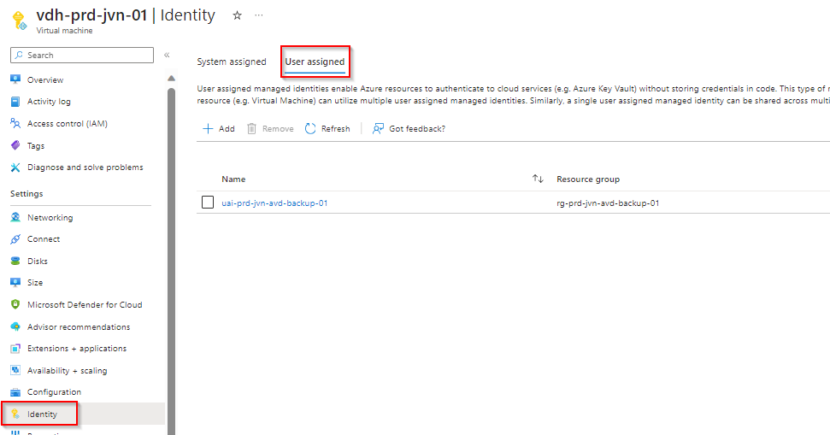Screen dimensions: 830x435
Task: Click the Microsoft Defender shield icon
Action: [15, 305]
